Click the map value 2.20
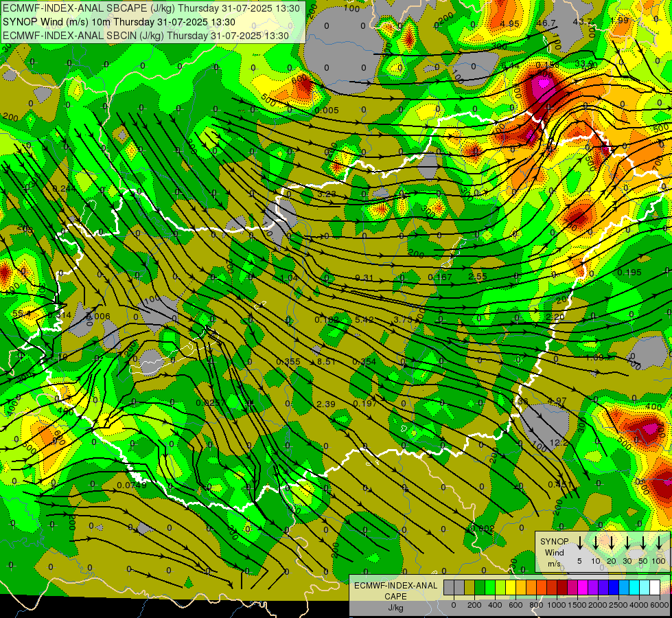This screenshot has height=618, width=672. (555, 317)
